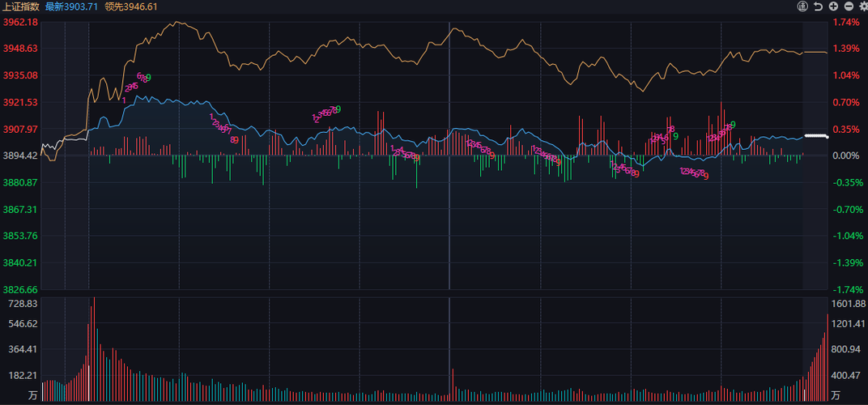This screenshot has width=868, height=405.
Task: Click the 0.00% baseline percentage label
Action: [x=847, y=156]
